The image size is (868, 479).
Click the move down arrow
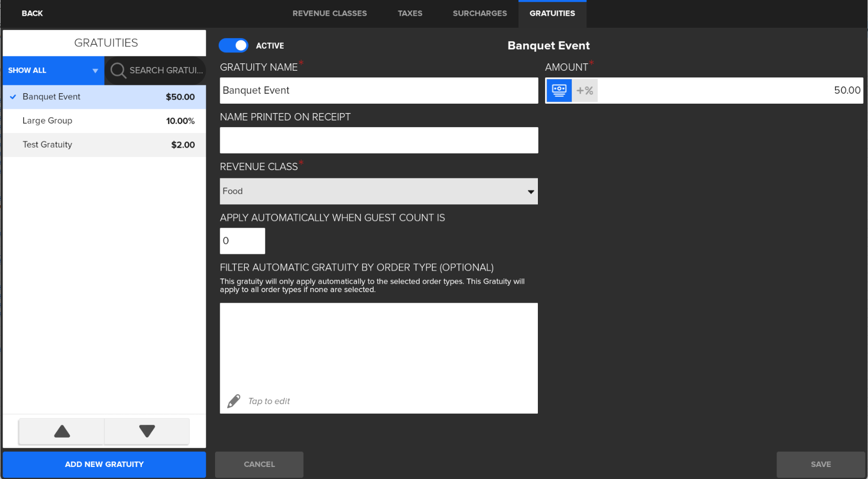coord(147,431)
